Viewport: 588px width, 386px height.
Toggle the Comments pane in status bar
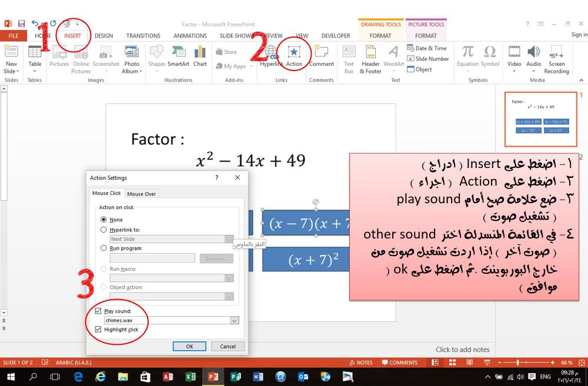click(x=400, y=362)
